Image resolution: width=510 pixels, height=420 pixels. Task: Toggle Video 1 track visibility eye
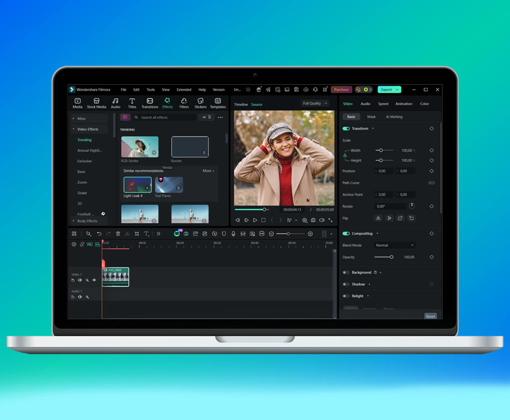[x=94, y=280]
